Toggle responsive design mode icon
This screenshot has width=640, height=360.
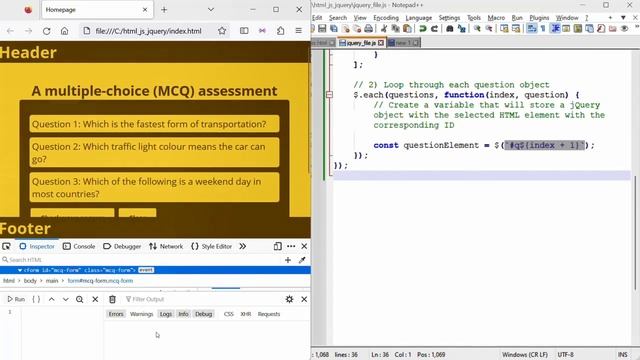click(278, 246)
